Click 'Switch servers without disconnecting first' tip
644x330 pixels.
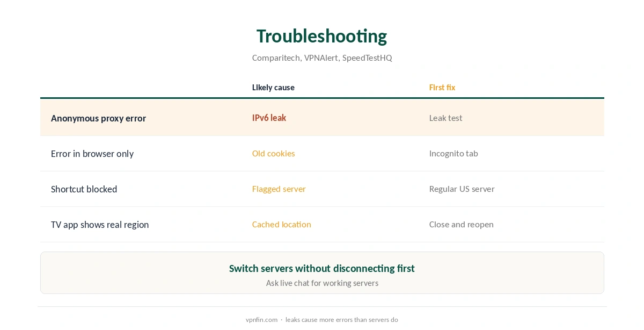322,268
